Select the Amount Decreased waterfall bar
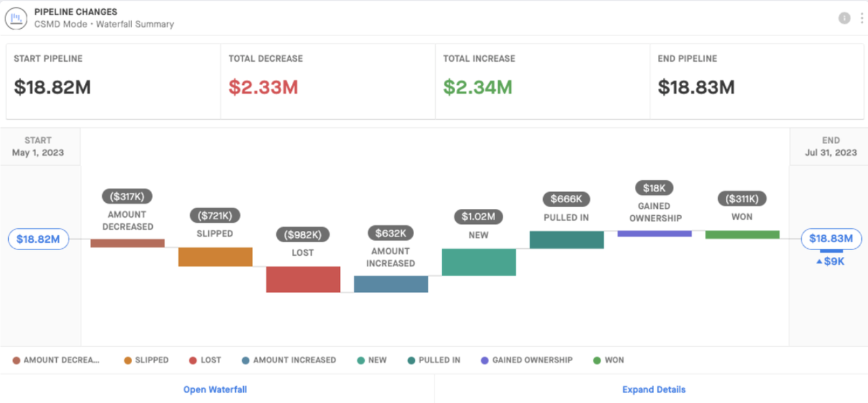 coord(128,243)
